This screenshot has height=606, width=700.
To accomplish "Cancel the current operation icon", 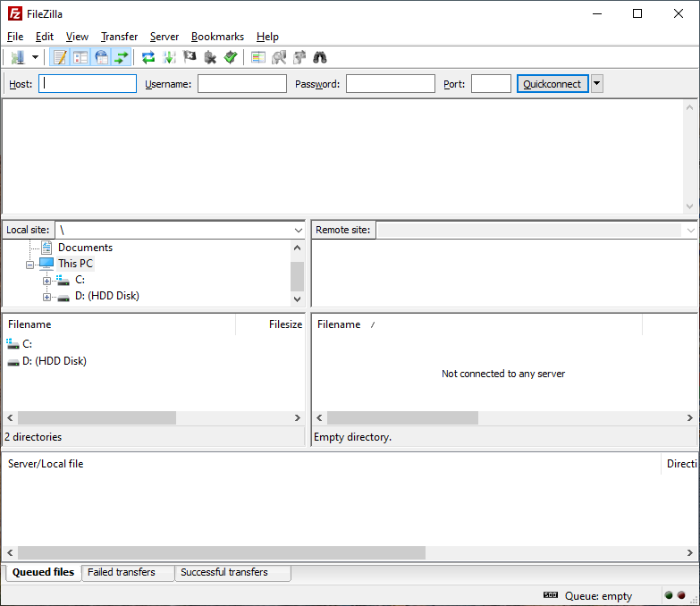I will (x=190, y=57).
